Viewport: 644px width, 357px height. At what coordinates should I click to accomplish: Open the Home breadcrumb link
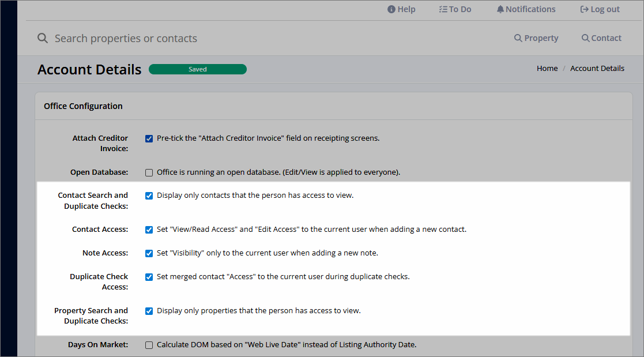(547, 68)
